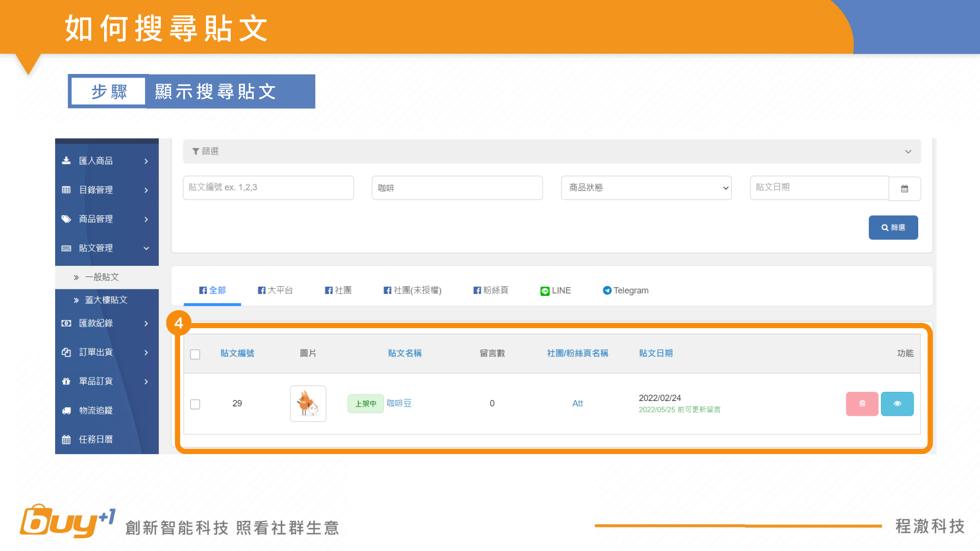Check the select-all checkbox in table header
Image resolution: width=980 pixels, height=551 pixels.
coord(195,354)
